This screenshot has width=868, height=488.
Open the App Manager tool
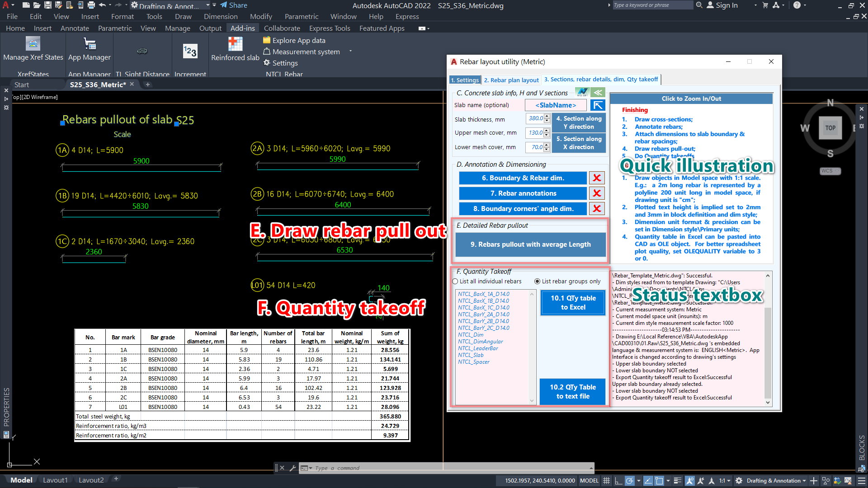[x=90, y=45]
